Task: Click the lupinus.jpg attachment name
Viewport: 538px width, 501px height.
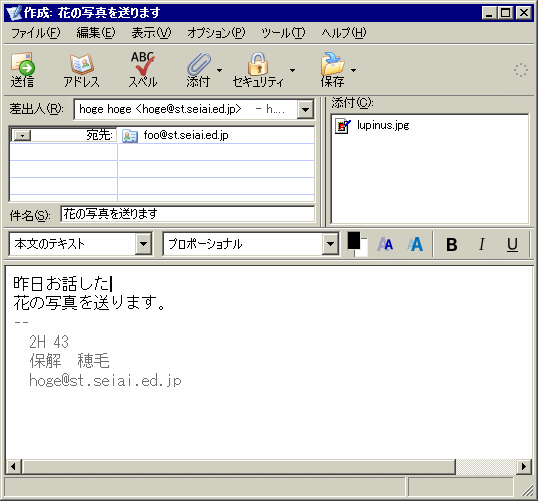Action: coord(383,125)
